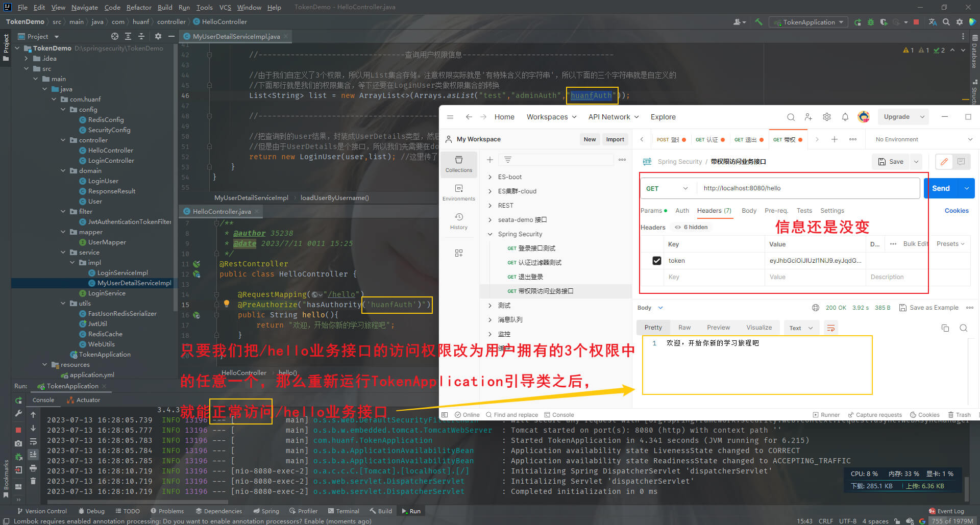980x525 pixels.
Task: Open IntelliJ settings gear icon in top toolbar
Action: (x=960, y=22)
